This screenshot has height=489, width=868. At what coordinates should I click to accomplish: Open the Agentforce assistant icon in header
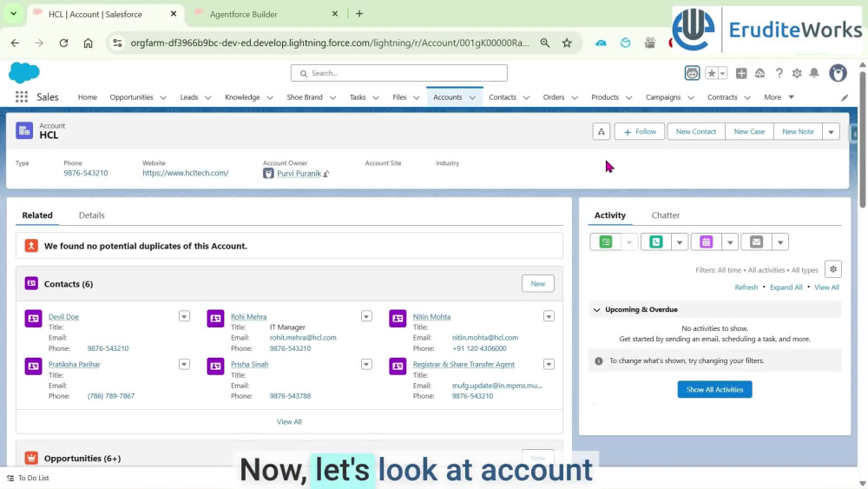(x=692, y=73)
